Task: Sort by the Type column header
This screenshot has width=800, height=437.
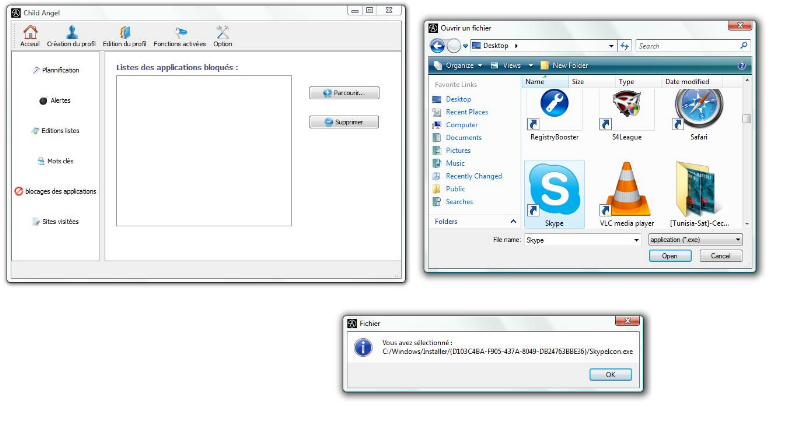Action: [x=638, y=82]
